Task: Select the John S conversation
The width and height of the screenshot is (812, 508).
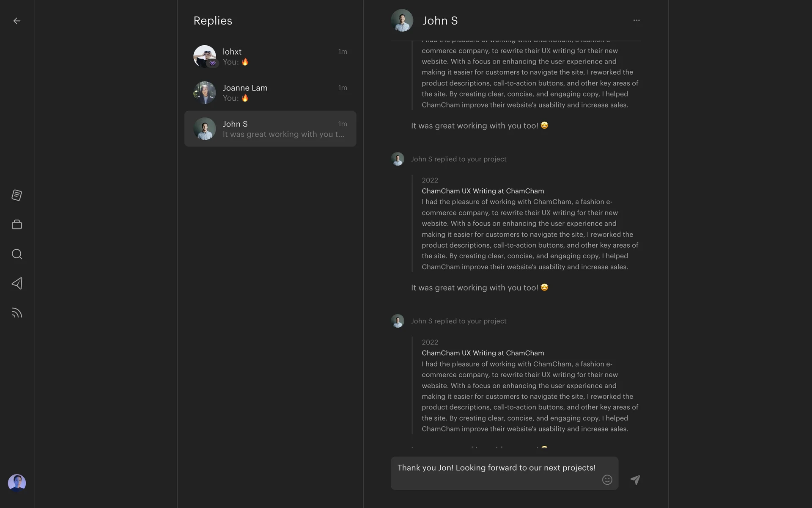Action: coord(270,129)
